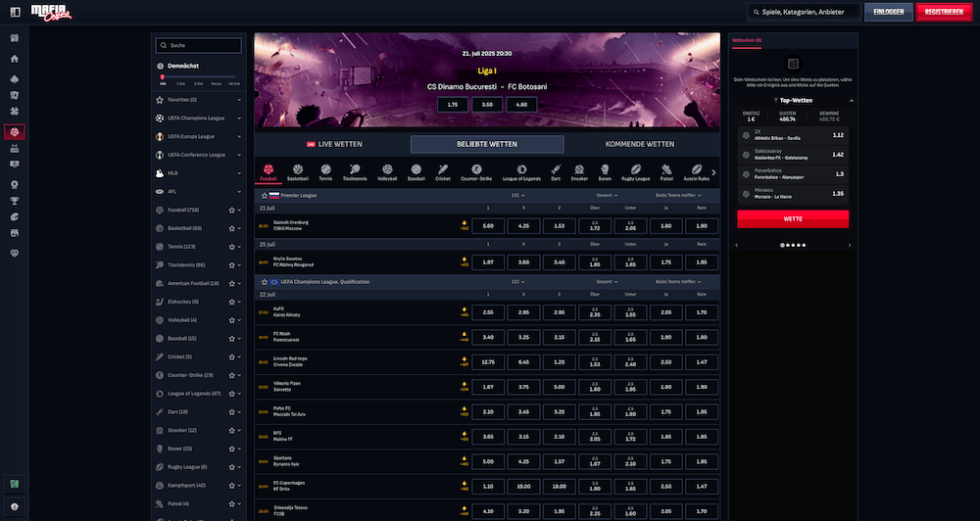Screen dimensions: 980x521
Task: Mark Tennis (123) as favorite
Action: click(x=232, y=247)
